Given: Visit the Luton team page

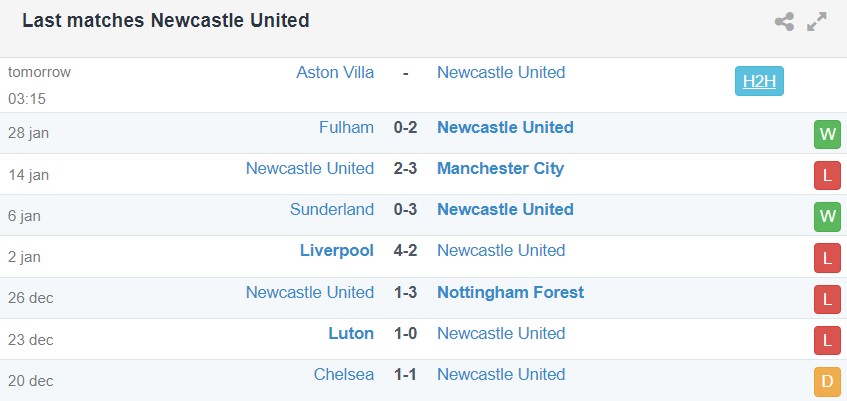Looking at the screenshot, I should coord(351,333).
